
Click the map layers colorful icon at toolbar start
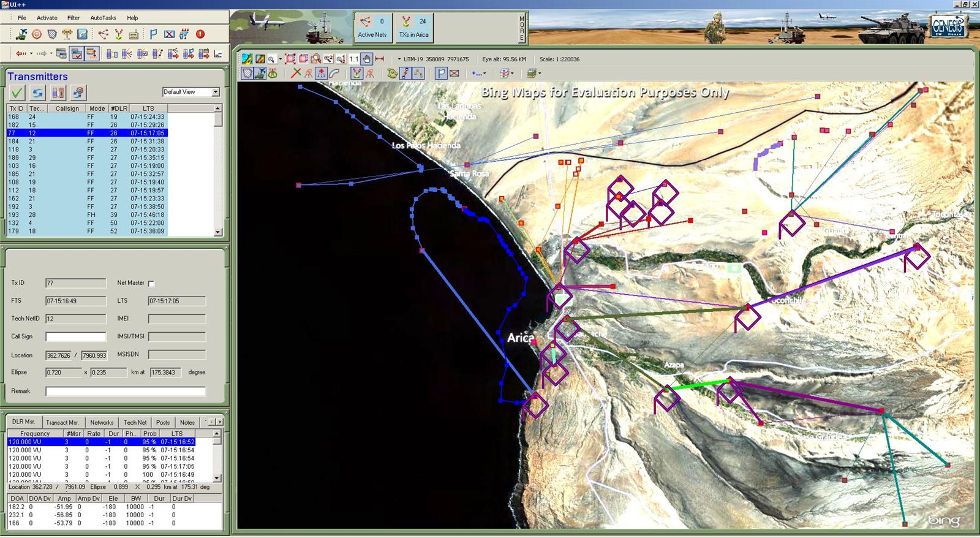click(x=247, y=59)
